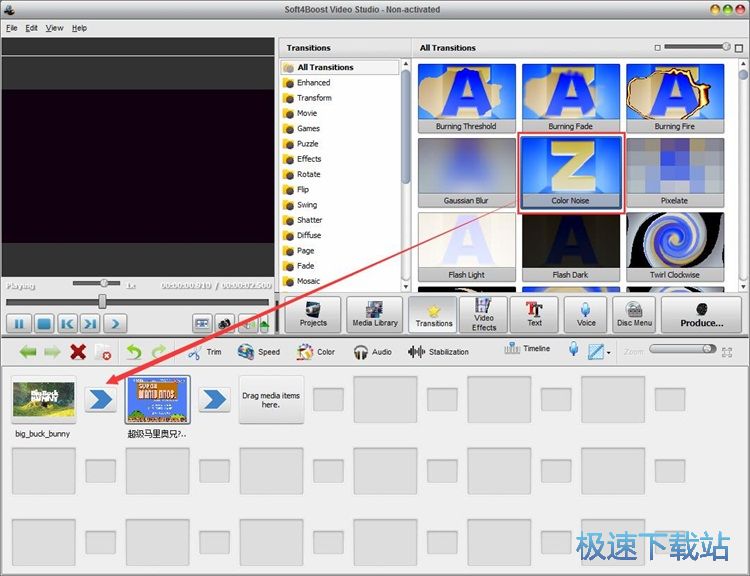Click the transitions category list scrollbar
Screen dimensions: 750x576
[406, 127]
